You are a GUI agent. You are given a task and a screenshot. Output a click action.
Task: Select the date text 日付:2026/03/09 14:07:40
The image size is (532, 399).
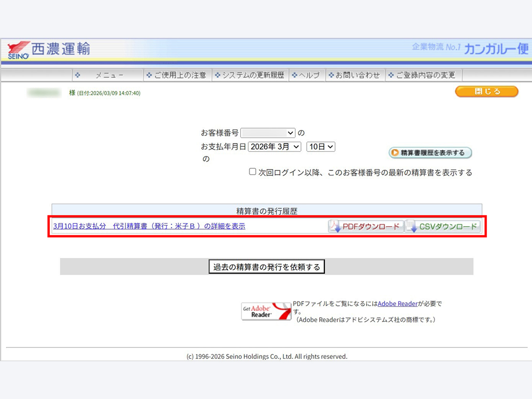tap(109, 93)
